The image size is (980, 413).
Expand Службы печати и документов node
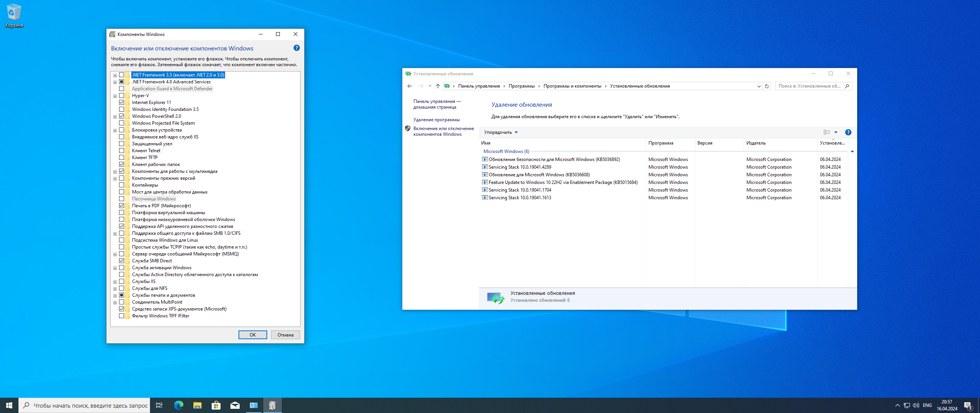[x=115, y=296]
